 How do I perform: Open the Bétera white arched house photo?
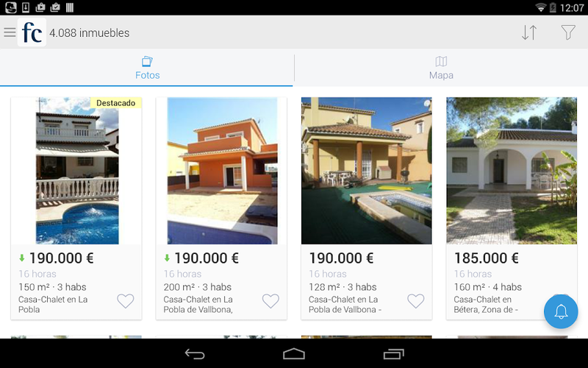(x=512, y=171)
